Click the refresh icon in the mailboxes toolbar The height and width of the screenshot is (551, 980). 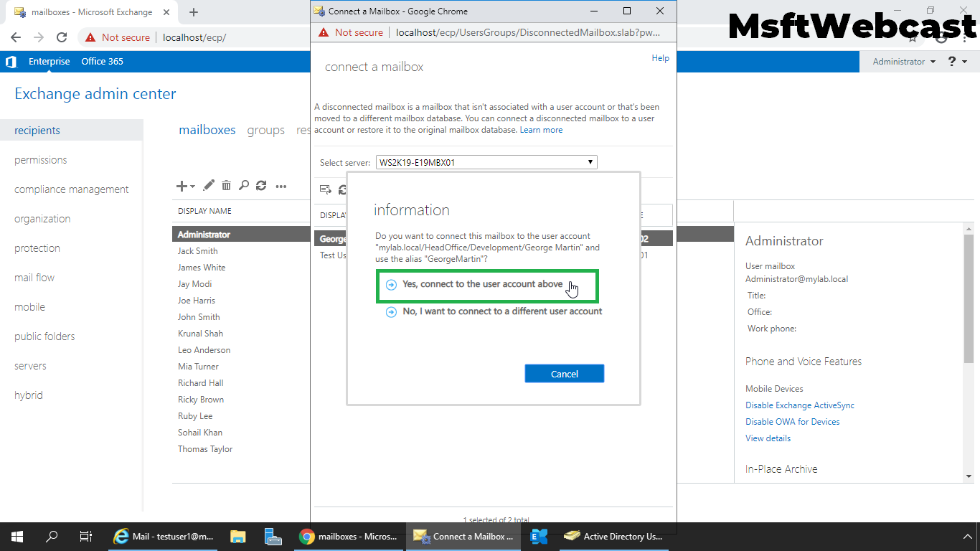260,186
